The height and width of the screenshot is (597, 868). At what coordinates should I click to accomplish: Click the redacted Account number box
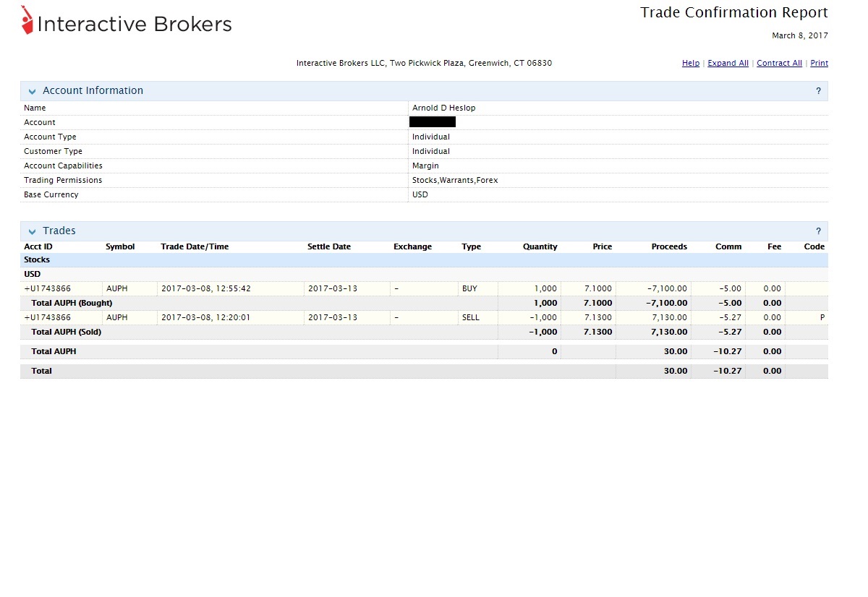433,122
